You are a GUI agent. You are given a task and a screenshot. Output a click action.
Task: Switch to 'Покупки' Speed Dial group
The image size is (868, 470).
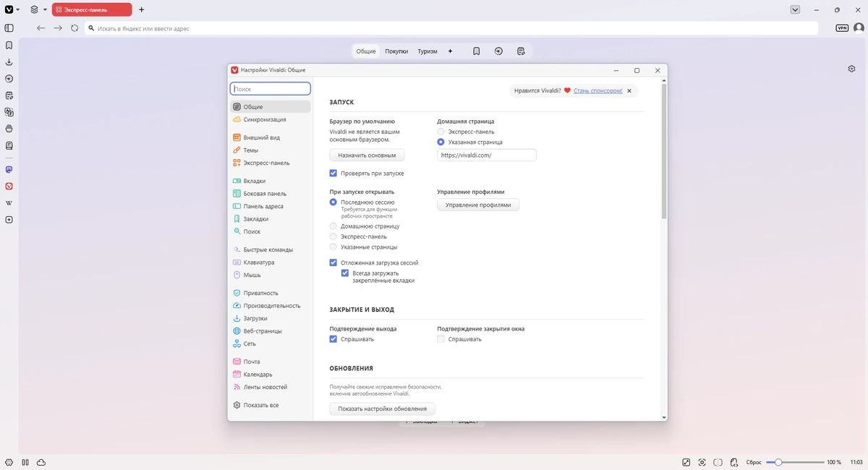point(396,51)
